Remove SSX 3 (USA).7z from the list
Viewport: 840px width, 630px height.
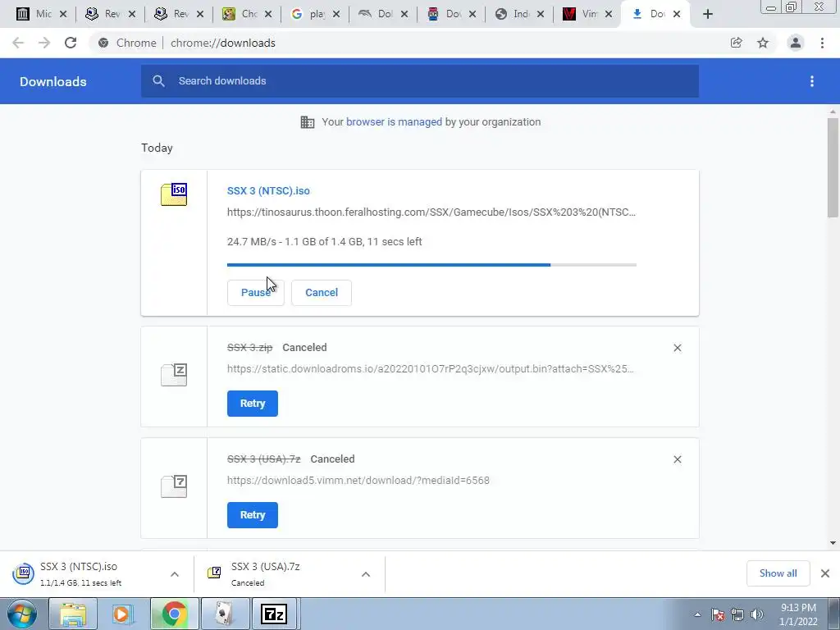677,459
